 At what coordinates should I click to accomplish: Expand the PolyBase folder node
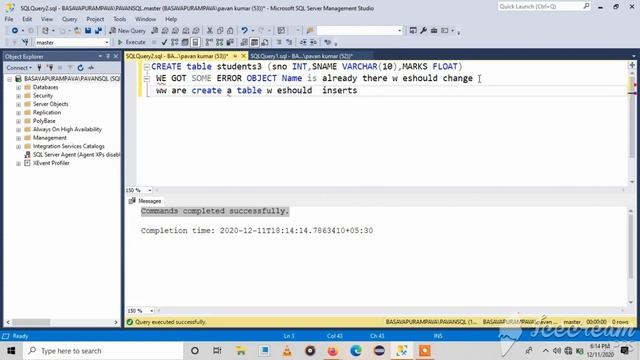tap(18, 121)
